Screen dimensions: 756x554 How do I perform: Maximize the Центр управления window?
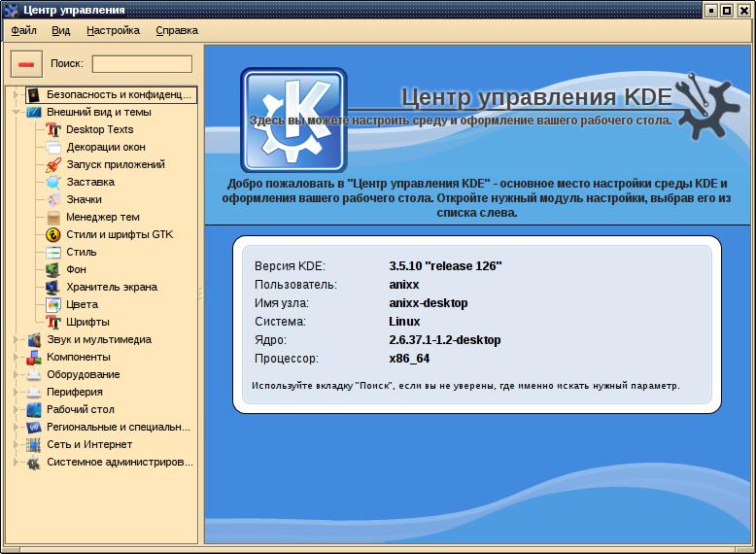point(727,10)
